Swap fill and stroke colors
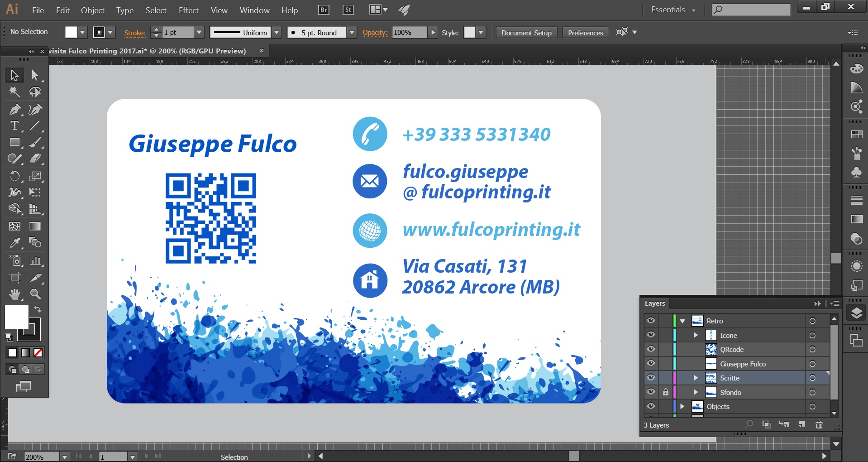Viewport: 868px width, 462px height. pos(38,309)
